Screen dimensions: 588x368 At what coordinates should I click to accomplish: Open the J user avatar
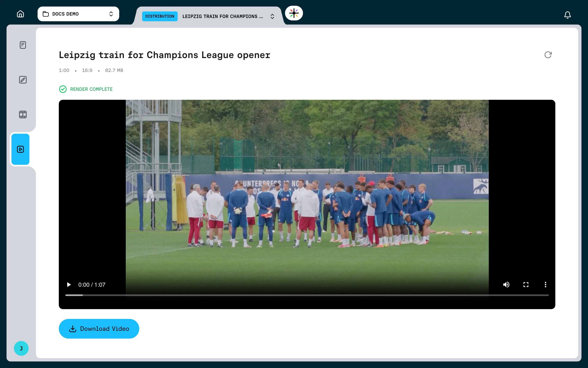21,348
